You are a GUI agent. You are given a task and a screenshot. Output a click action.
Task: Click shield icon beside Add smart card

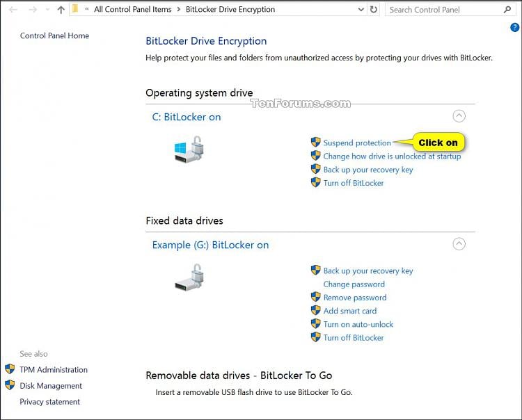[315, 310]
